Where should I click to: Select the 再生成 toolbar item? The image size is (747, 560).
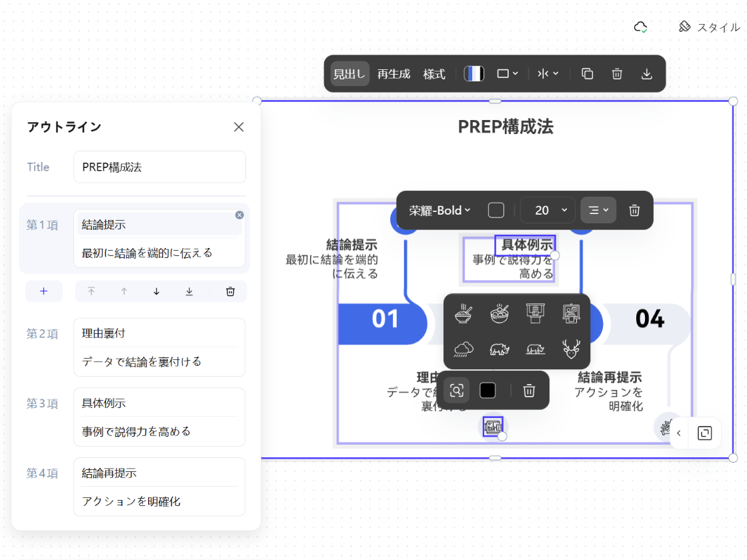pyautogui.click(x=394, y=74)
